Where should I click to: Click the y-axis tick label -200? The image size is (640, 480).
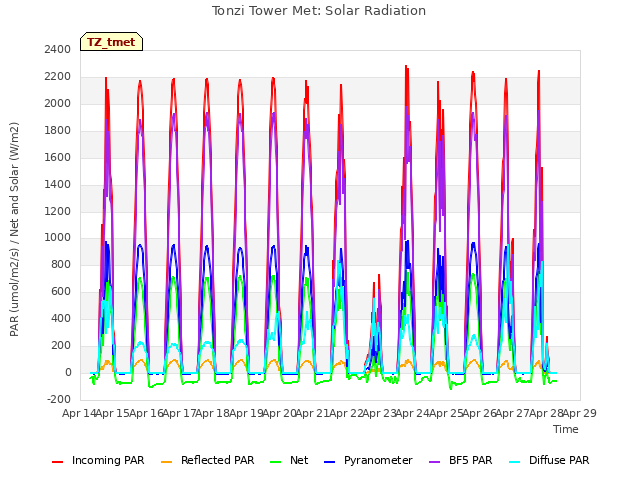tap(59, 399)
